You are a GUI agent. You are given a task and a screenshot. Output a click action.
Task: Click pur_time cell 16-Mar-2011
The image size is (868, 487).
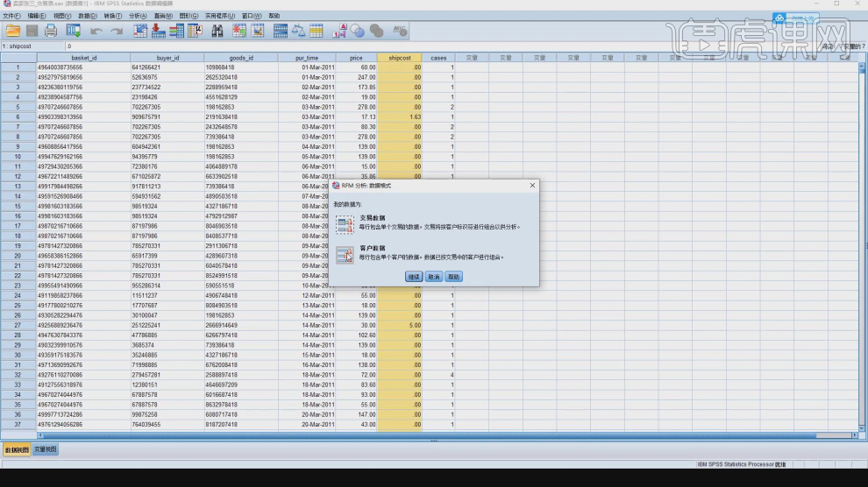[307, 365]
